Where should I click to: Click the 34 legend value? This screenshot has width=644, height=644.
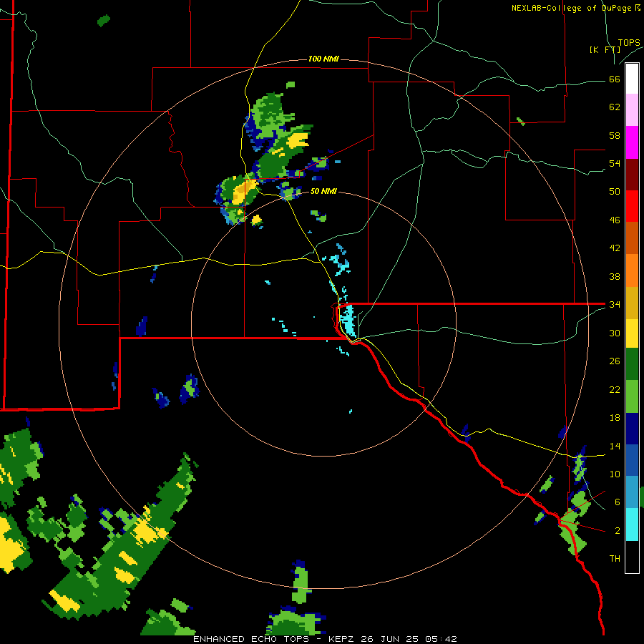[x=615, y=304]
